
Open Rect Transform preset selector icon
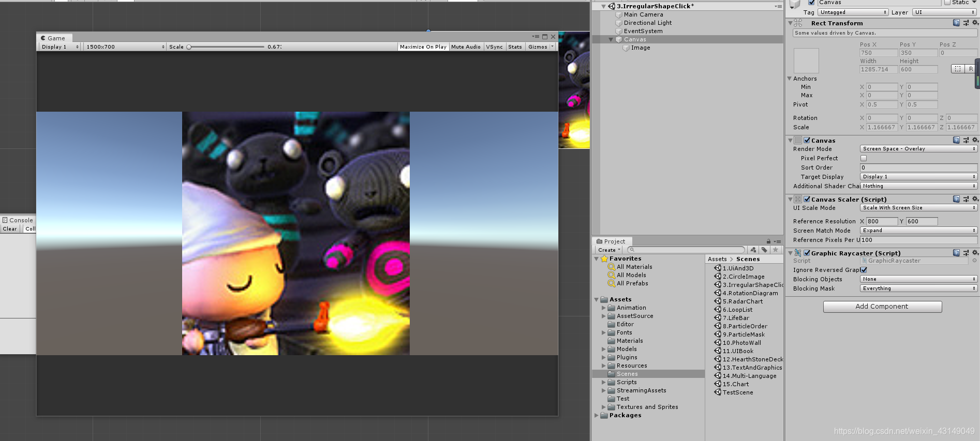point(966,23)
